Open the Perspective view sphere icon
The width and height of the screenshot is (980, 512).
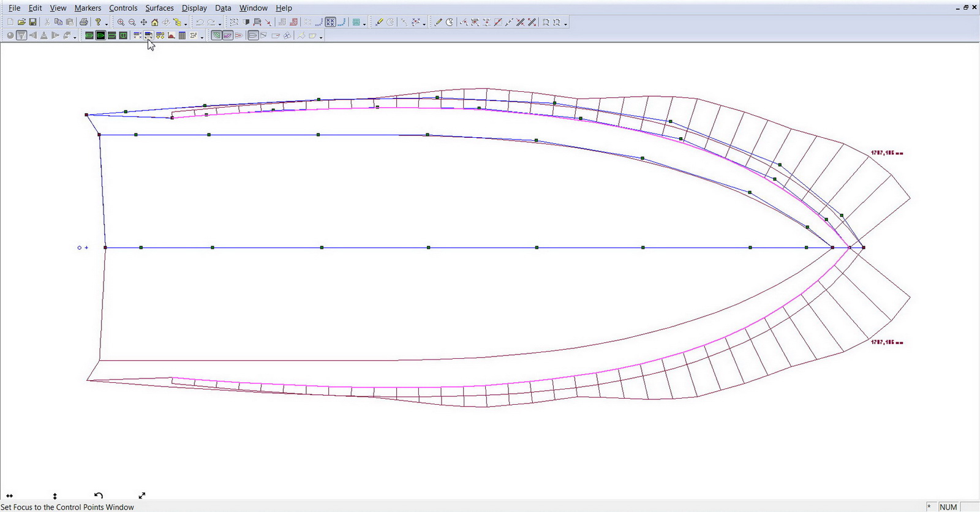[10, 36]
